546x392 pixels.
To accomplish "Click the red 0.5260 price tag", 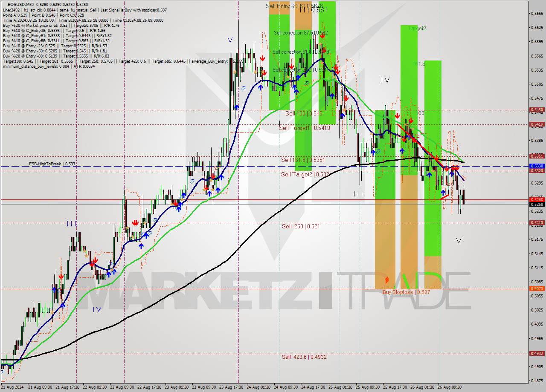I will point(537,199).
